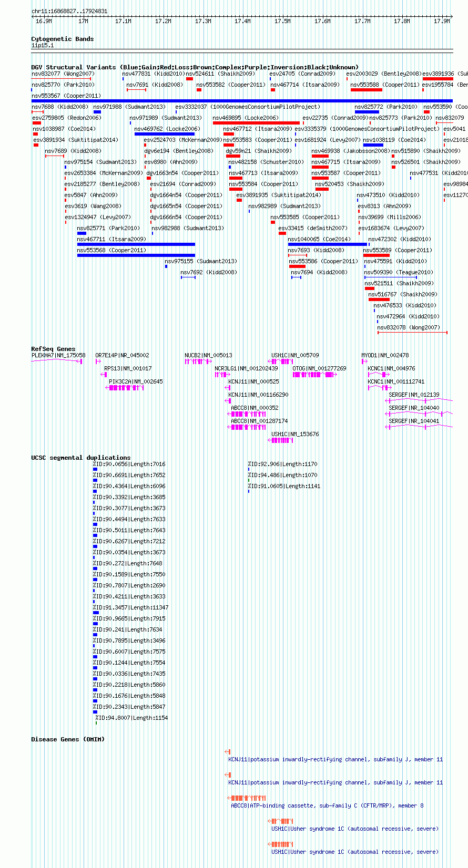Click the nsv469762 (Locke2006) variant label
468x868 pixels.
pos(167,129)
